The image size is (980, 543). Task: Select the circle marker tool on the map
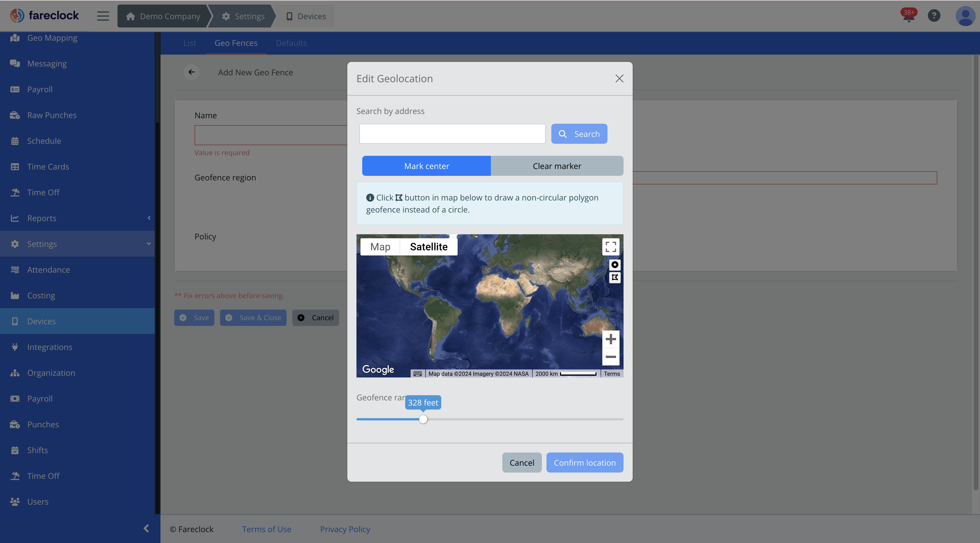click(x=614, y=265)
